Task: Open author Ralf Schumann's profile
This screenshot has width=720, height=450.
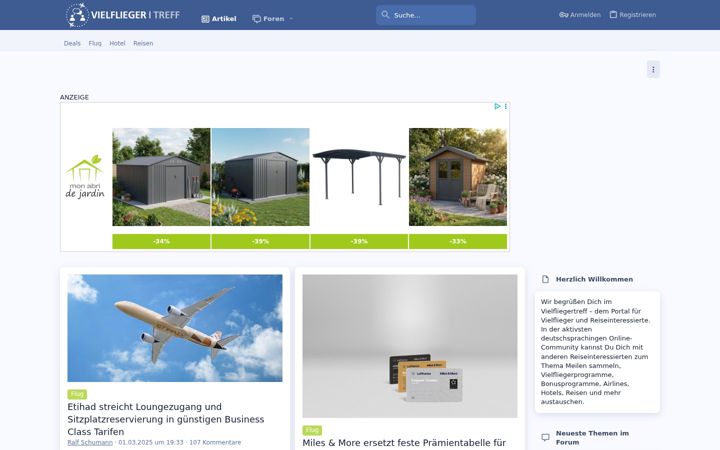Action: [90, 442]
